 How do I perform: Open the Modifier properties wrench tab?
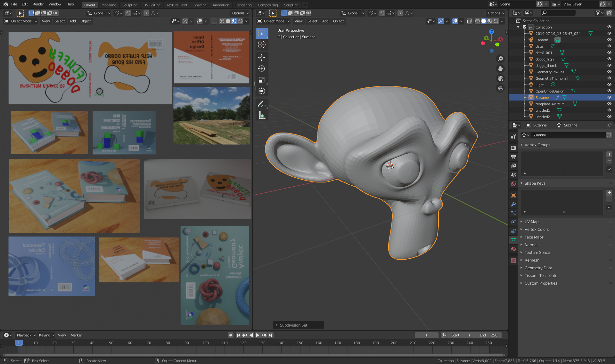pyautogui.click(x=513, y=204)
